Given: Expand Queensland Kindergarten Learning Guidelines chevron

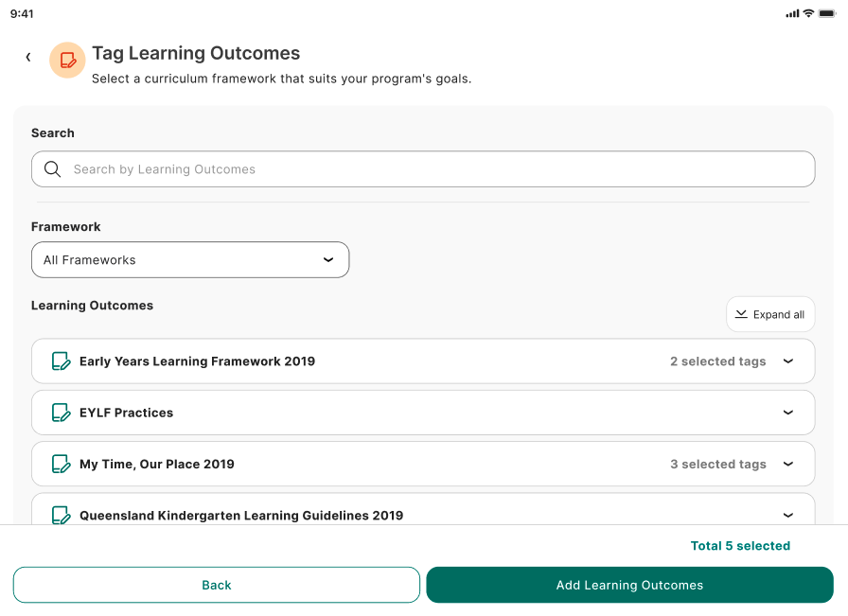Looking at the screenshot, I should tap(788, 515).
